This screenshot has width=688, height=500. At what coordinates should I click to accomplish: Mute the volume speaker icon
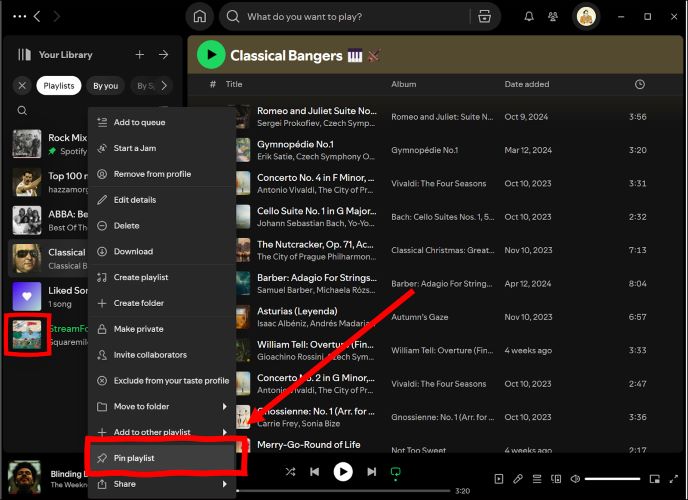575,479
